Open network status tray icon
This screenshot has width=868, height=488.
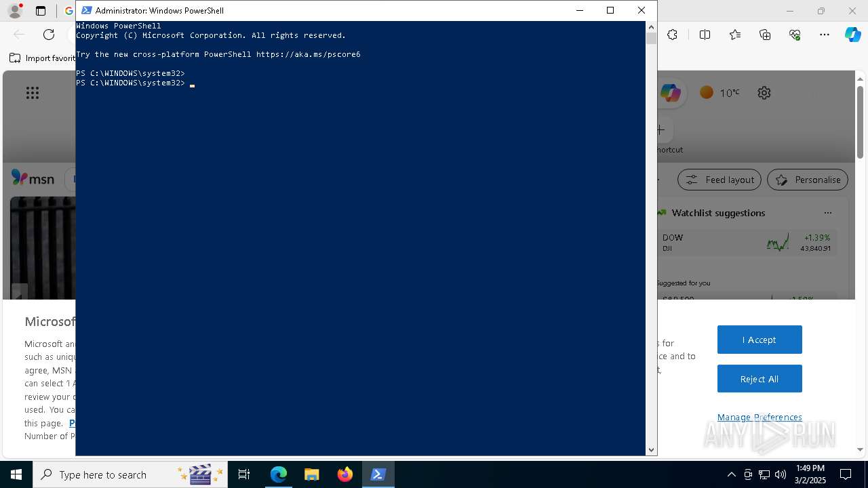coord(764,474)
